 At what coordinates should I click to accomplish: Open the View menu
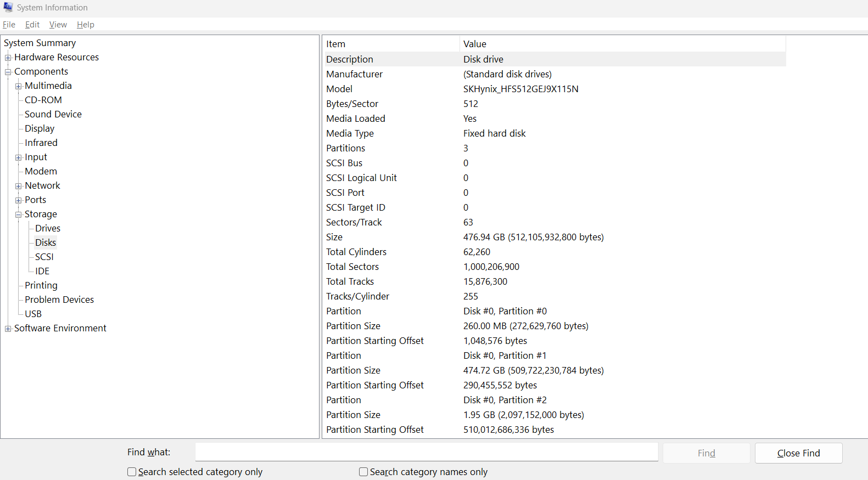tap(58, 25)
